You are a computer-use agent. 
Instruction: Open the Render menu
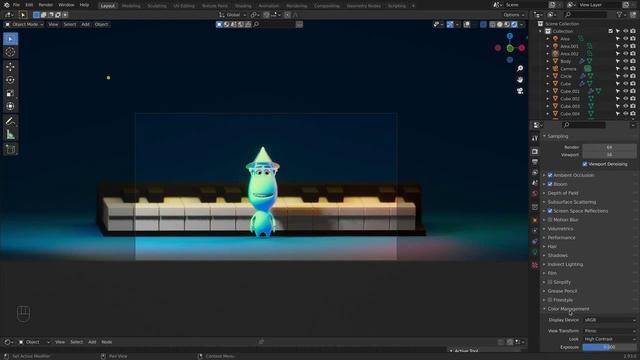coord(45,5)
